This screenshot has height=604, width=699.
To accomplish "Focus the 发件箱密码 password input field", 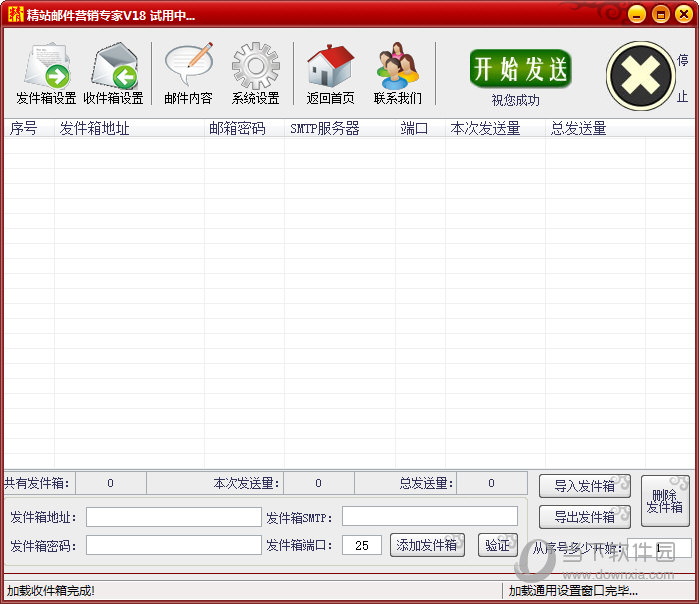I will tap(173, 545).
